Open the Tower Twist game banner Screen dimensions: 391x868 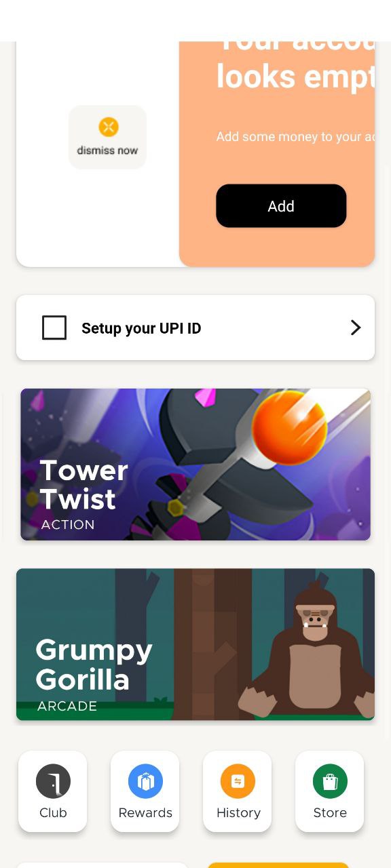(x=195, y=465)
